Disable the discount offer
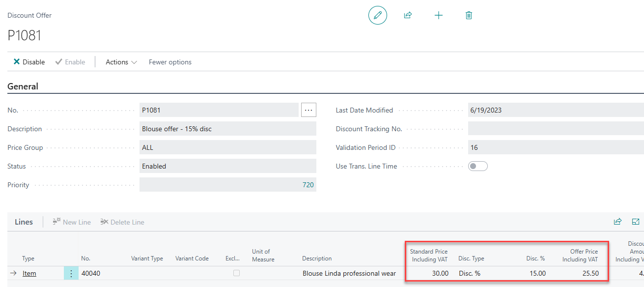Screen dimensions: 644x287 click(29, 62)
